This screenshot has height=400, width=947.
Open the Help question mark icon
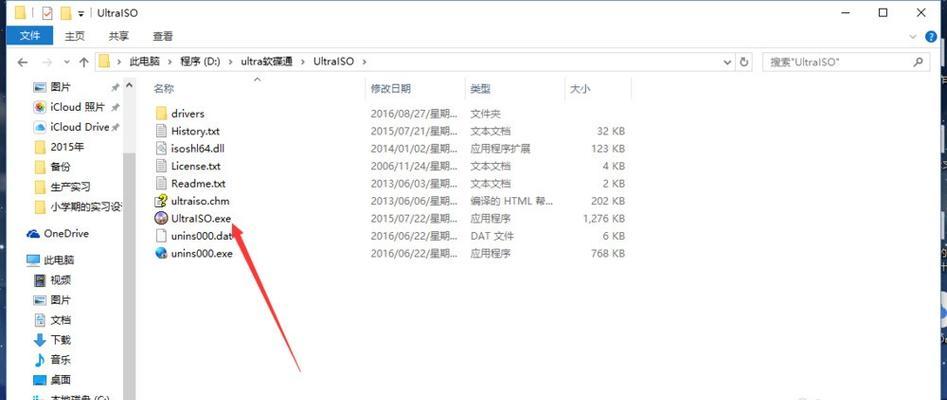point(931,37)
